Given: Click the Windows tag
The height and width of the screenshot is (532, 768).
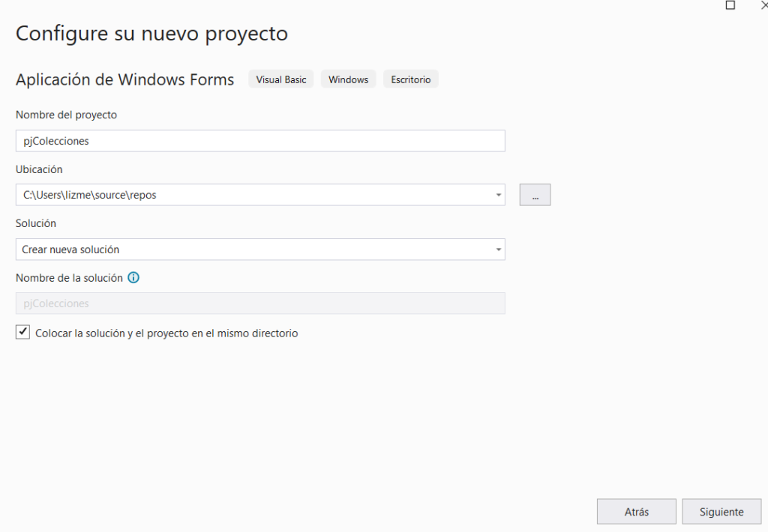Looking at the screenshot, I should click(x=348, y=79).
